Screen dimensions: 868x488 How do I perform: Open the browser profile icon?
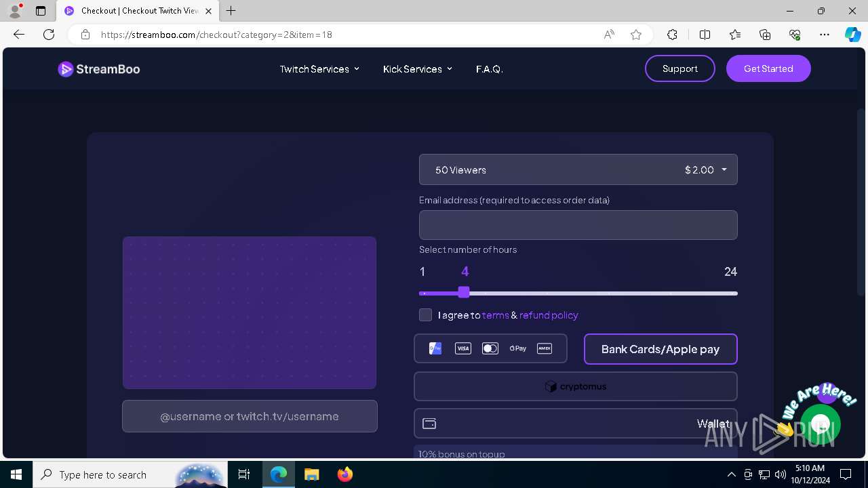click(15, 11)
